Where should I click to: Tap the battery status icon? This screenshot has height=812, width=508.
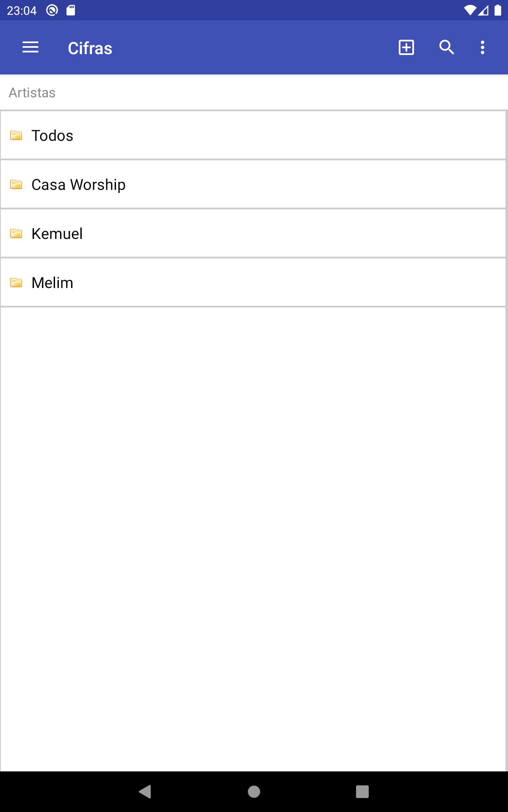(x=498, y=10)
